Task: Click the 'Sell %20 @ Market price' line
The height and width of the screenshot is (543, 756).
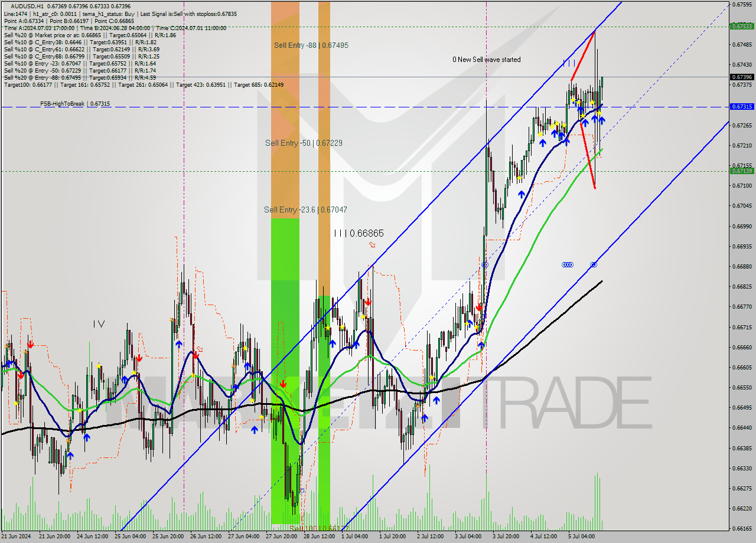Action: [x=90, y=35]
